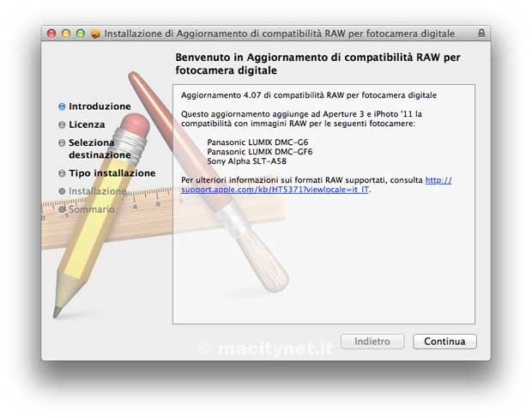Click the Continua button

point(444,342)
